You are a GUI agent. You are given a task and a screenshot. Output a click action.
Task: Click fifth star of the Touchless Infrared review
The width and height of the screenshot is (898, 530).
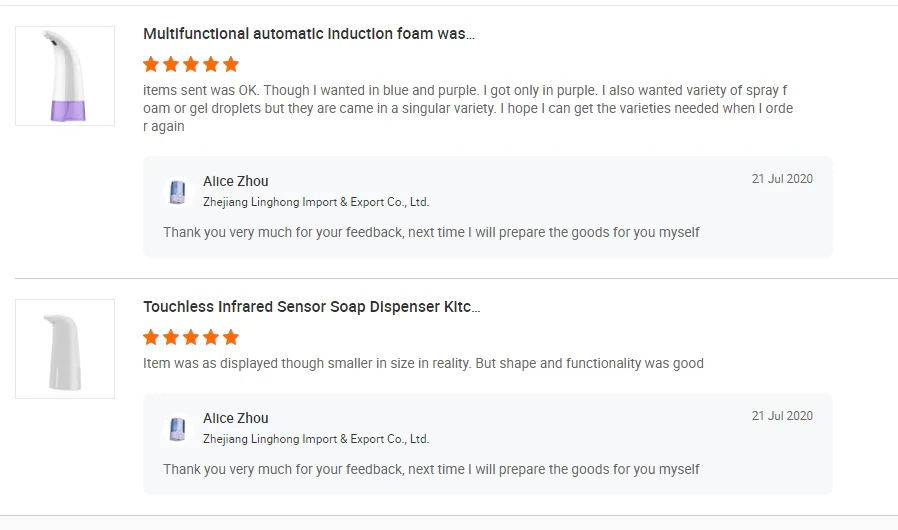pos(231,337)
